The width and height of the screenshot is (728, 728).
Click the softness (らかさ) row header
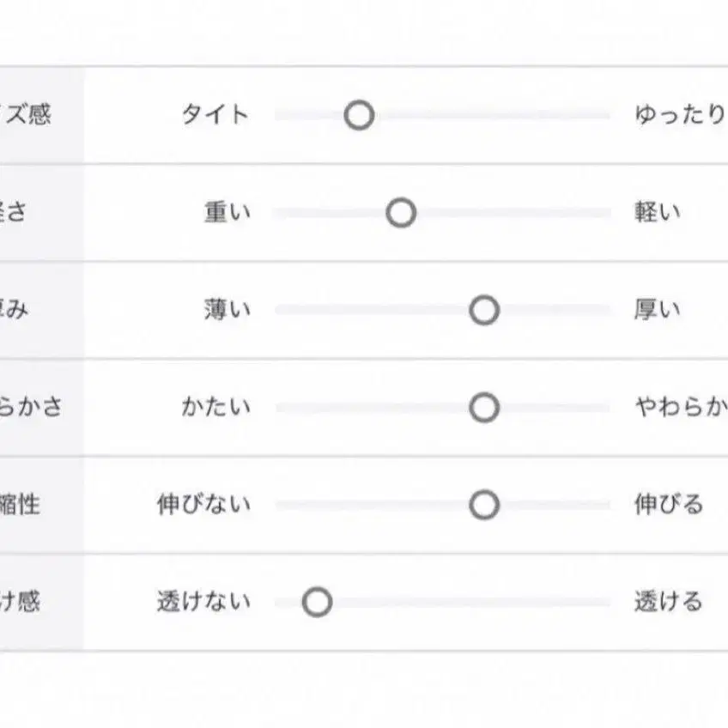tap(34, 407)
